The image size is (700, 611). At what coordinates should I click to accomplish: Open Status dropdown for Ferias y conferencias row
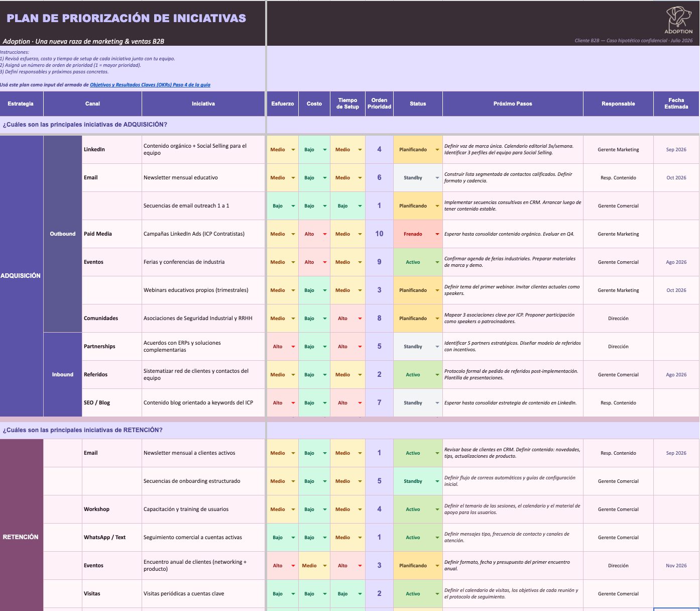(437, 262)
